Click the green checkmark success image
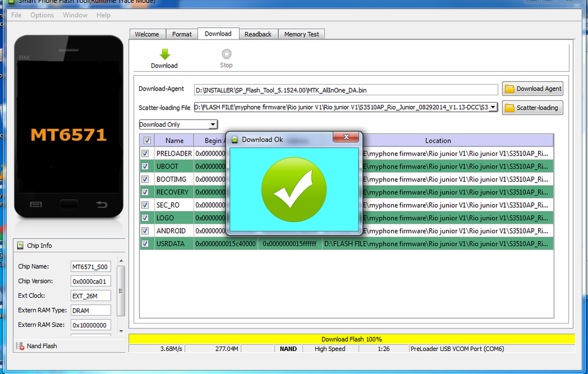This screenshot has height=374, width=588. (293, 190)
